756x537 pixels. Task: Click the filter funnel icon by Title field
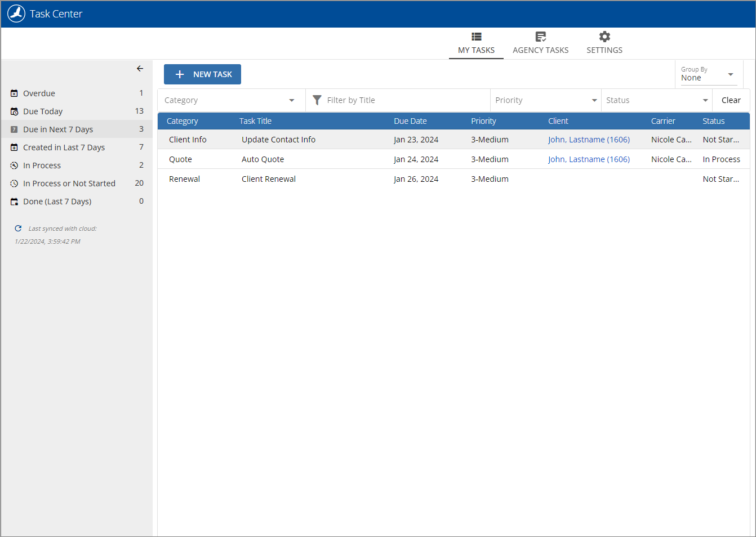(x=317, y=100)
